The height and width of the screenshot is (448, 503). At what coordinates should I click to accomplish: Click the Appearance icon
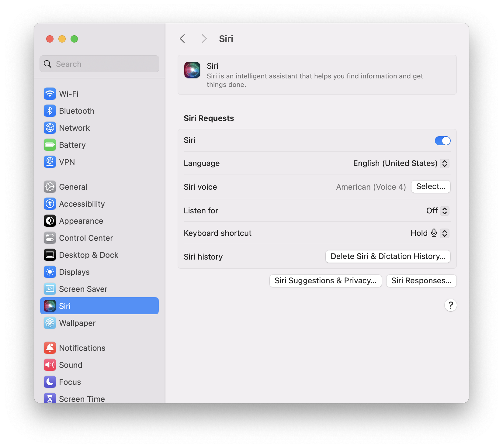[x=50, y=221]
